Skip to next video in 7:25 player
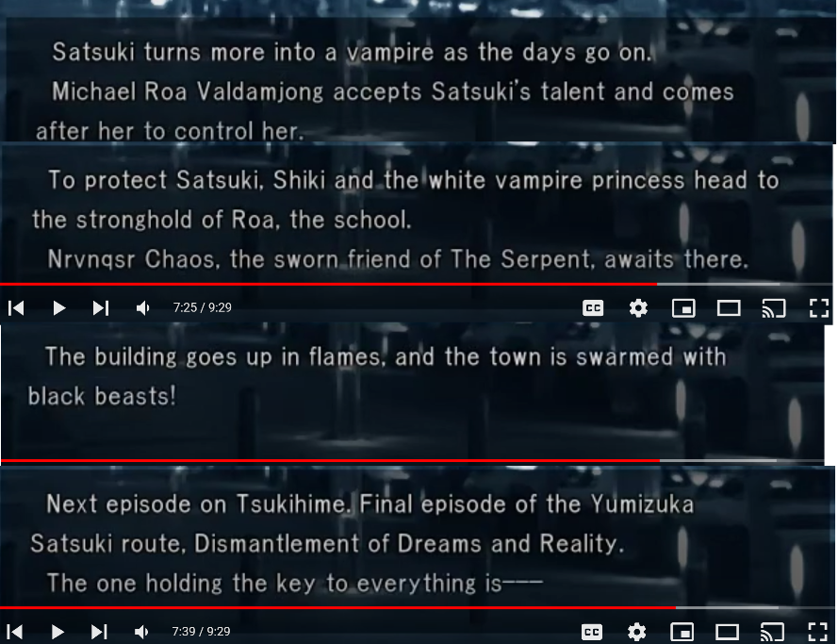Screen dimensions: 838x644 coord(101,307)
